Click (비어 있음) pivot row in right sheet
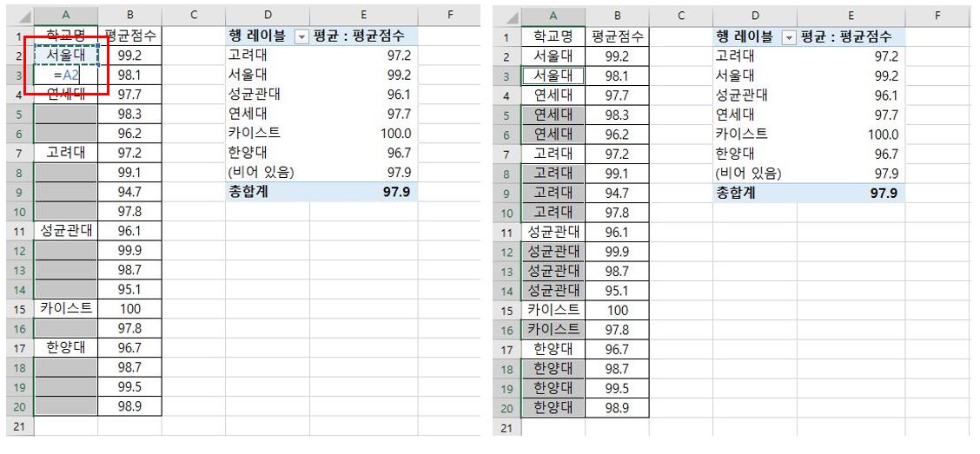The height and width of the screenshot is (454, 980). click(x=809, y=173)
